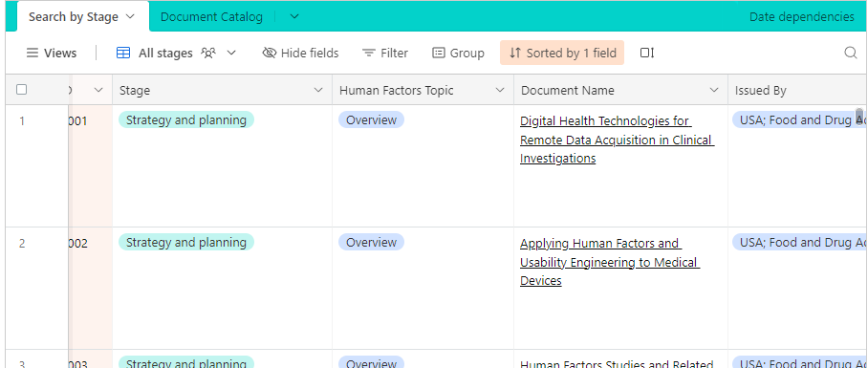This screenshot has width=868, height=368.
Task: Click the collaborators icon beside All stages
Action: pyautogui.click(x=208, y=54)
